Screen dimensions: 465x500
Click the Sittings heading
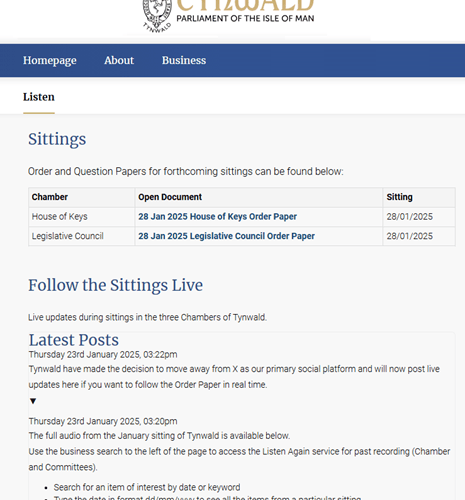[57, 139]
